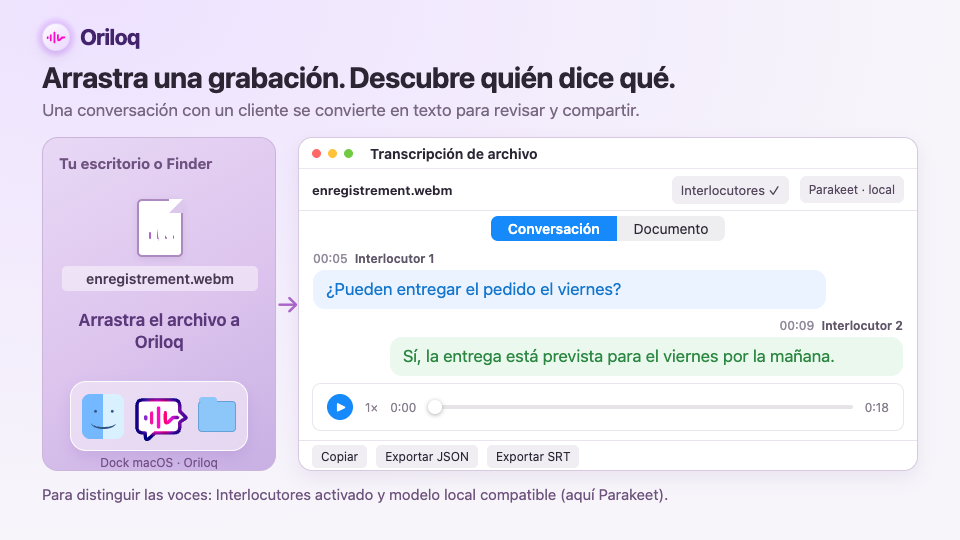Click the 0:00 elapsed time label
The image size is (960, 540).
(403, 408)
